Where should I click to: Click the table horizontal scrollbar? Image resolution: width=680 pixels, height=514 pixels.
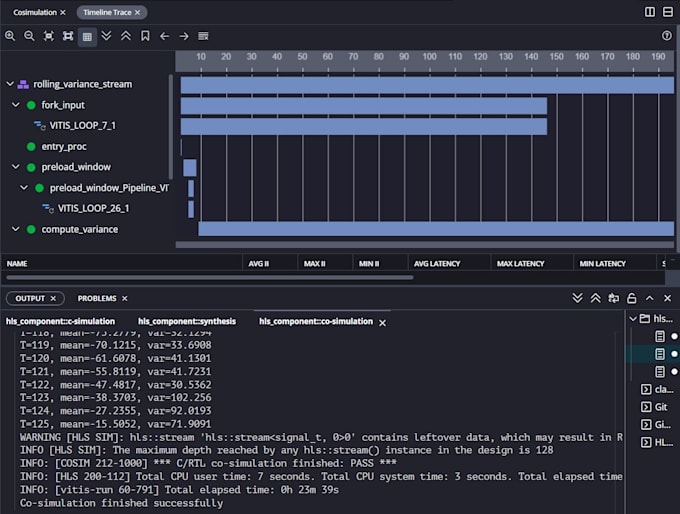(210, 278)
